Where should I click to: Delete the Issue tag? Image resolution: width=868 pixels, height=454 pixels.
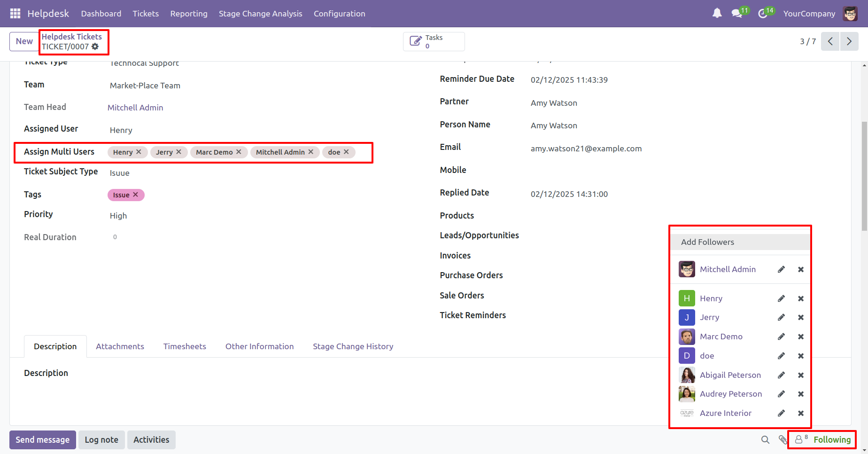coord(135,195)
